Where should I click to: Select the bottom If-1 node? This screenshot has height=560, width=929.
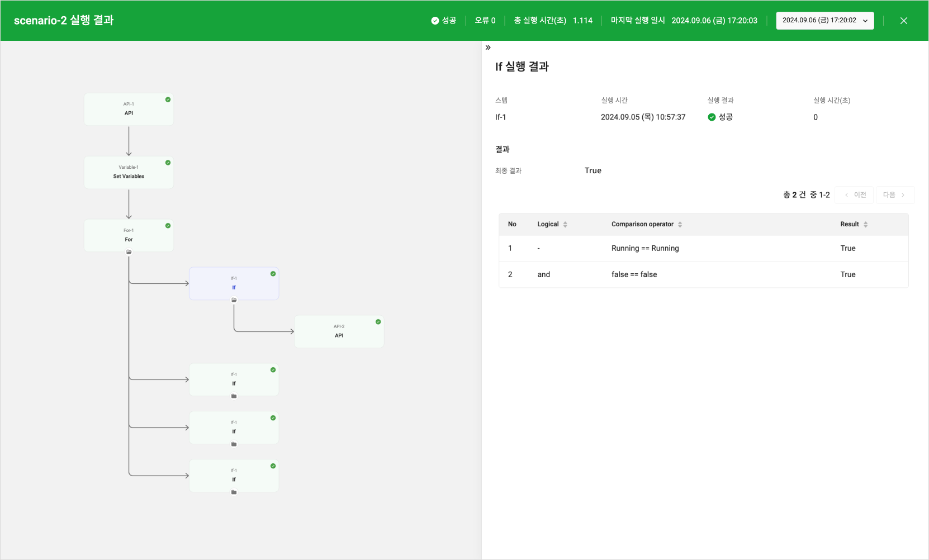[x=234, y=476]
